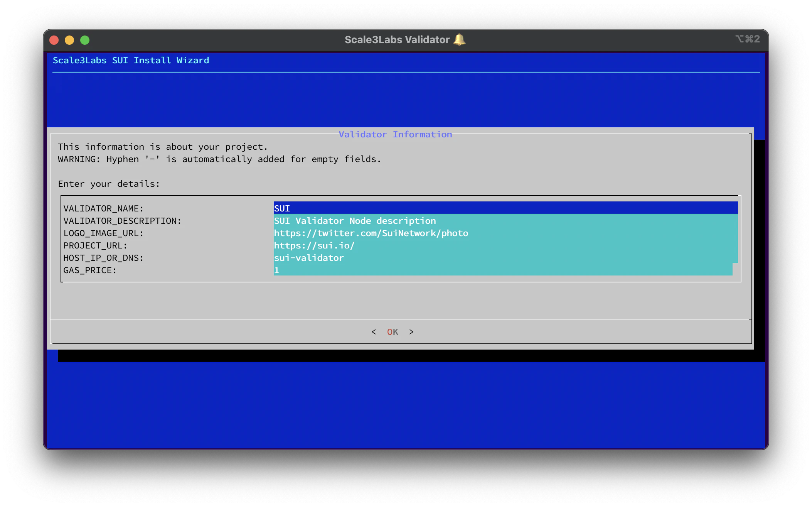This screenshot has height=507, width=812.
Task: Click the 'GAS_PRICE:' label
Action: 90,270
